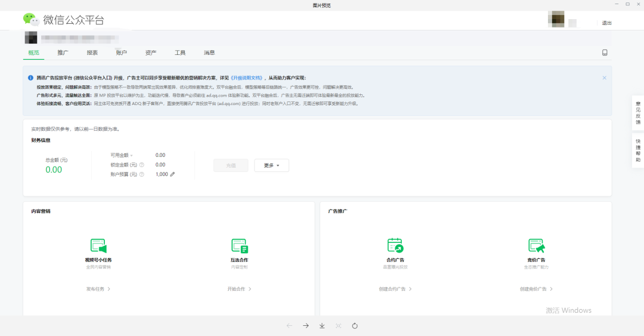Click the download image icon
The height and width of the screenshot is (336, 644).
[x=322, y=326]
